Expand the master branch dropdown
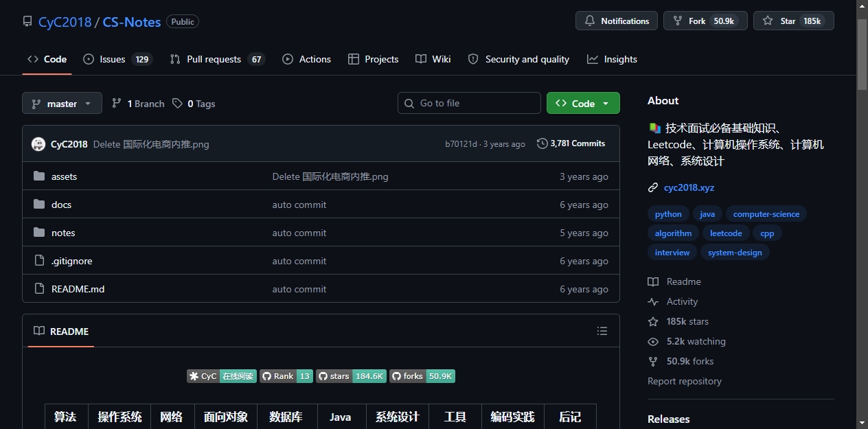Screen dimensions: 868x429 [62, 103]
